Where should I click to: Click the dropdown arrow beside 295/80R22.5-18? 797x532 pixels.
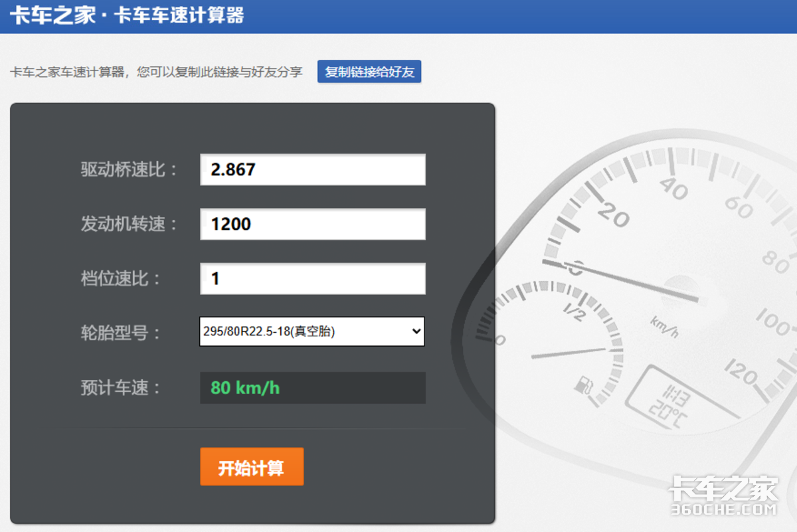(x=416, y=331)
